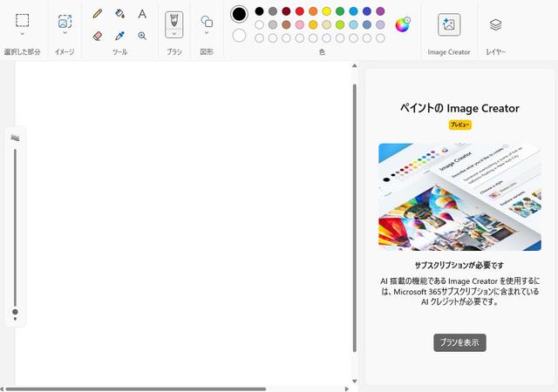Viewport: 558px width, 392px height.
Task: Pick the cream palette swatch
Action: [x=327, y=25]
